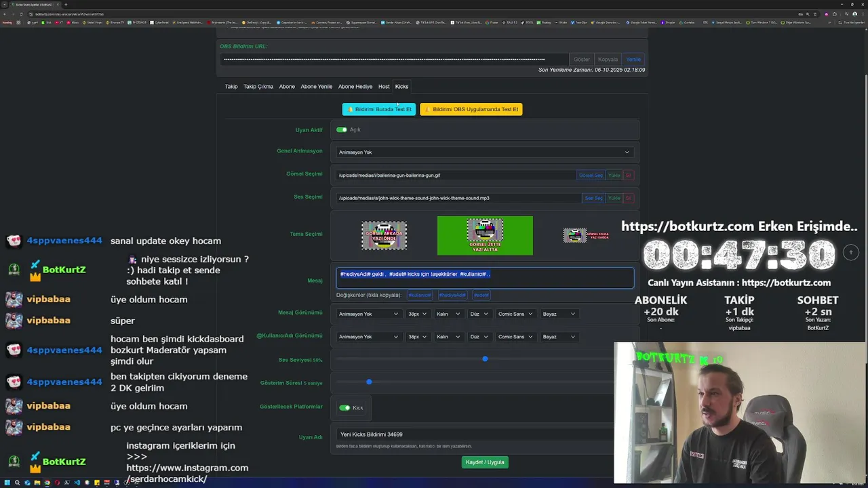Image resolution: width=868 pixels, height=488 pixels.
Task: Click Yükle next to Görsel Seç
Action: (x=614, y=176)
